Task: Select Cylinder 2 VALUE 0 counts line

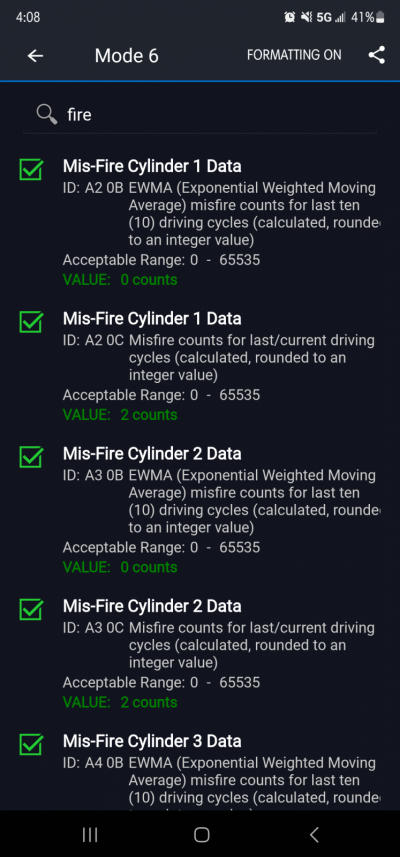Action: (120, 567)
